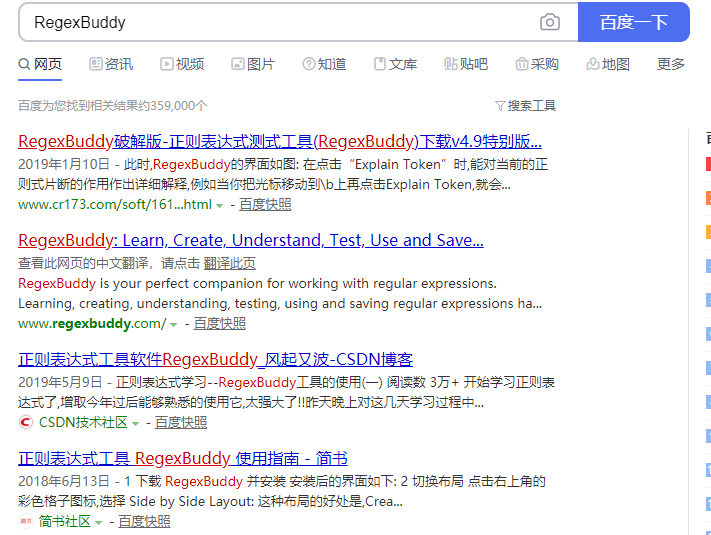This screenshot has height=535, width=711.
Task: Click the 知道 question-mark icon
Action: pos(309,64)
